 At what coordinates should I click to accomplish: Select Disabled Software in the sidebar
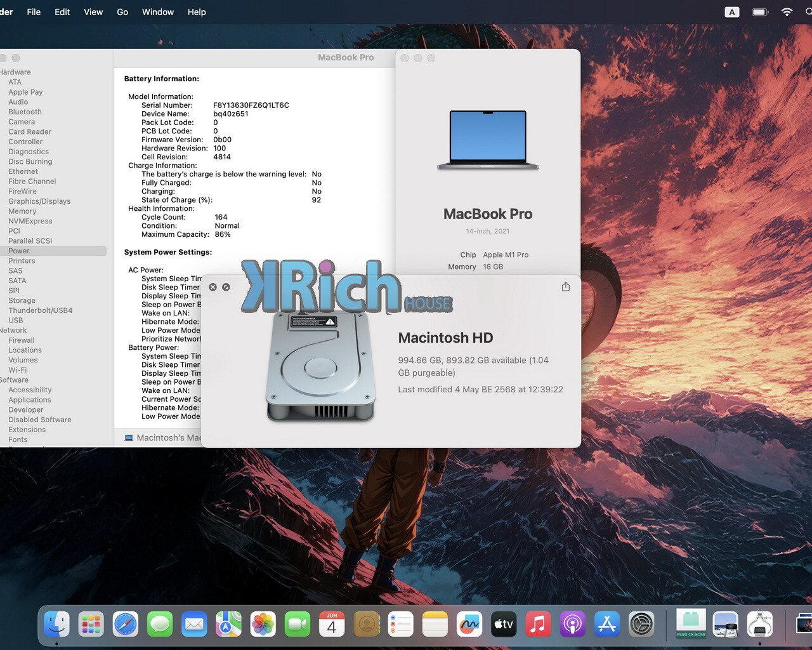tap(40, 419)
